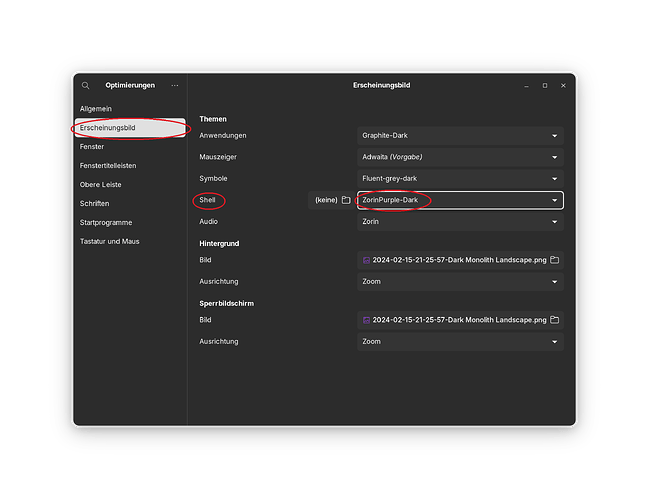Minimize the Optimierungen window

[x=526, y=86]
